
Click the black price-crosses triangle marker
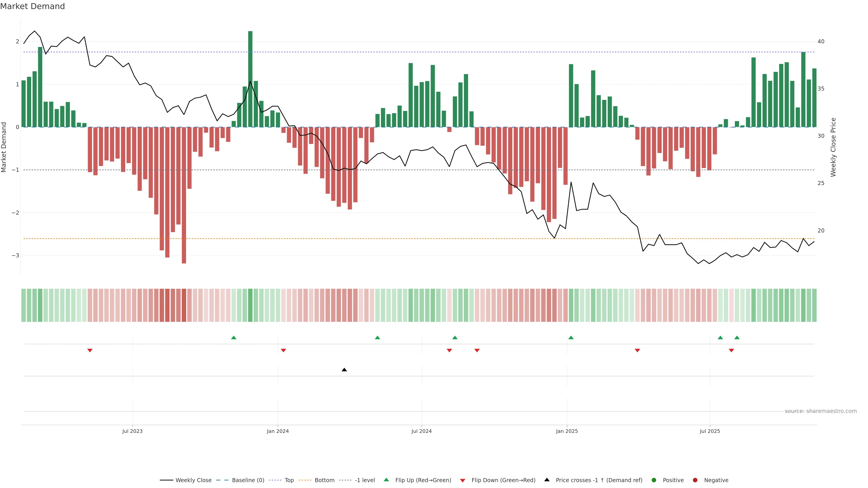point(344,370)
